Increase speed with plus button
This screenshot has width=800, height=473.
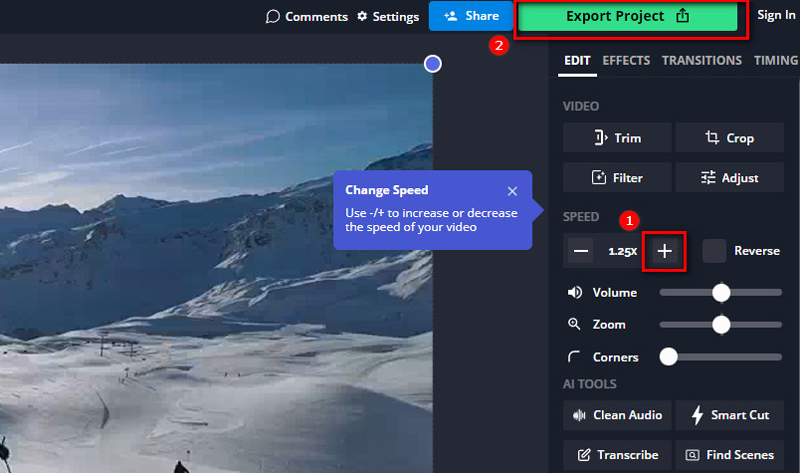click(665, 251)
